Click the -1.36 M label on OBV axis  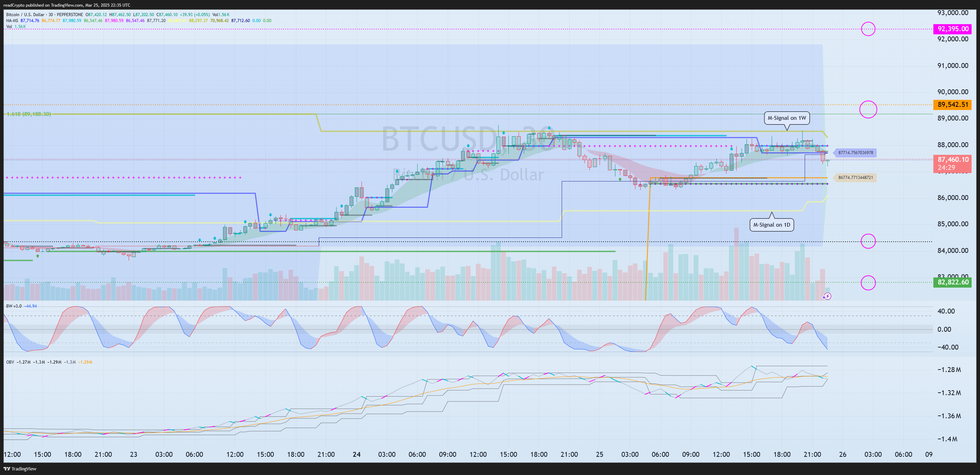[949, 416]
